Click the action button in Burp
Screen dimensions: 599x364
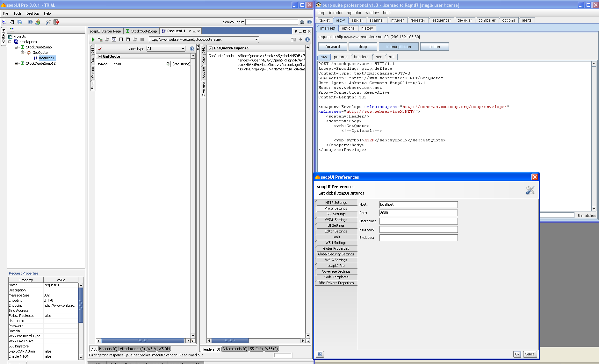click(435, 47)
